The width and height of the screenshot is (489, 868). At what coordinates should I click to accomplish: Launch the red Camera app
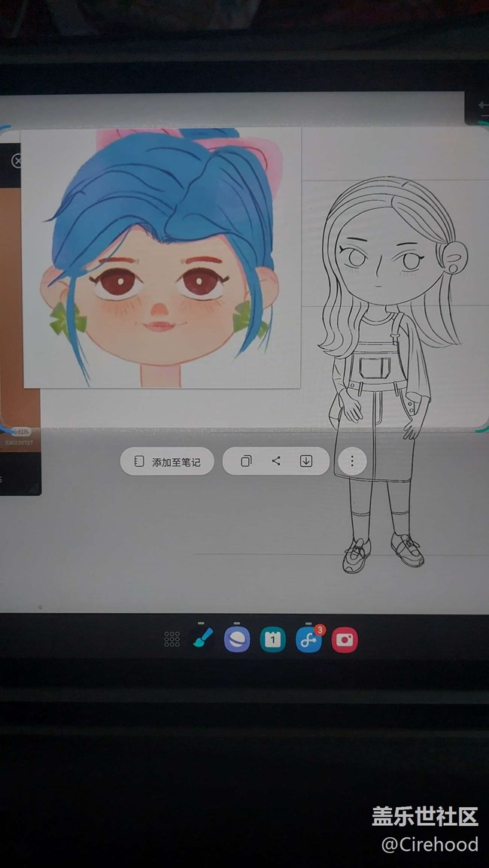(x=345, y=640)
